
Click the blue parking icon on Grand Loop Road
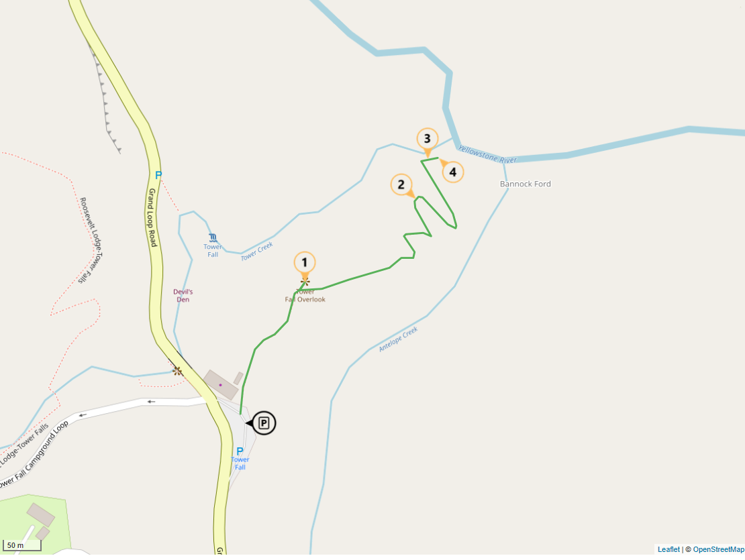pyautogui.click(x=158, y=175)
